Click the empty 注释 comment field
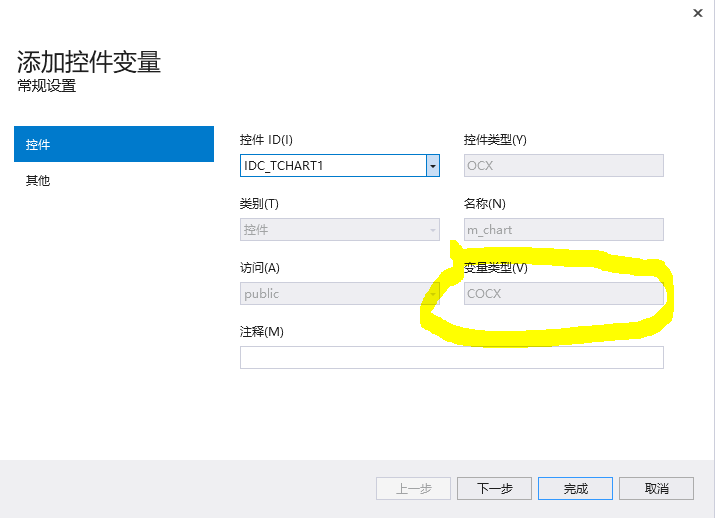Viewport: 715px width, 518px height. [452, 357]
